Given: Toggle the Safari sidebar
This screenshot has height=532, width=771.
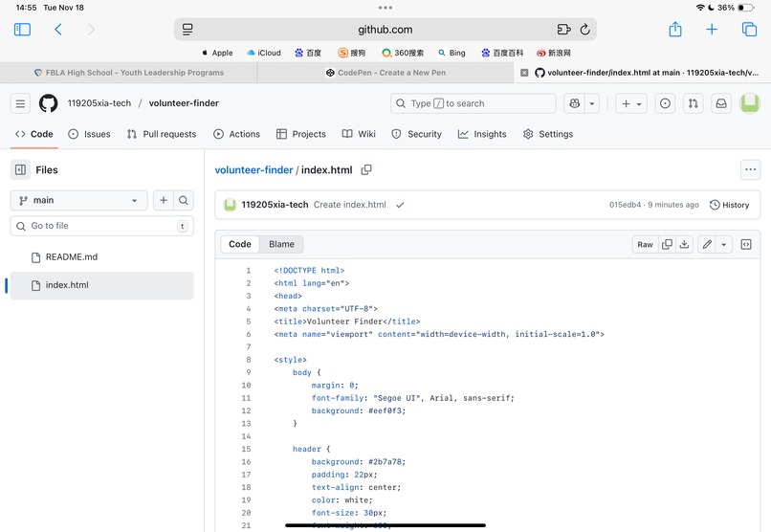Looking at the screenshot, I should coord(22,30).
